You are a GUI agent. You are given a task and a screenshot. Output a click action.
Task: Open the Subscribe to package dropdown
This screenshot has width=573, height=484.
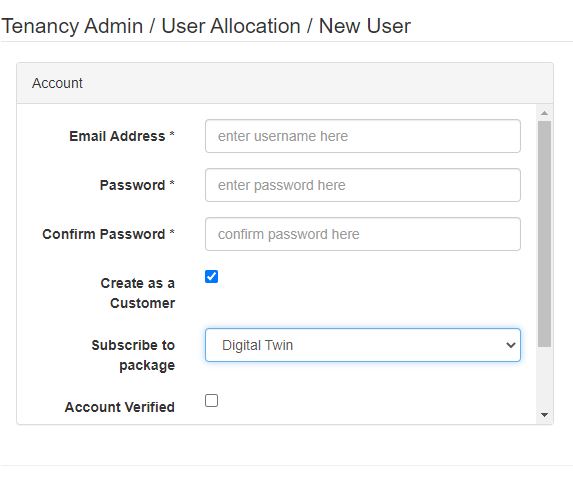point(363,345)
